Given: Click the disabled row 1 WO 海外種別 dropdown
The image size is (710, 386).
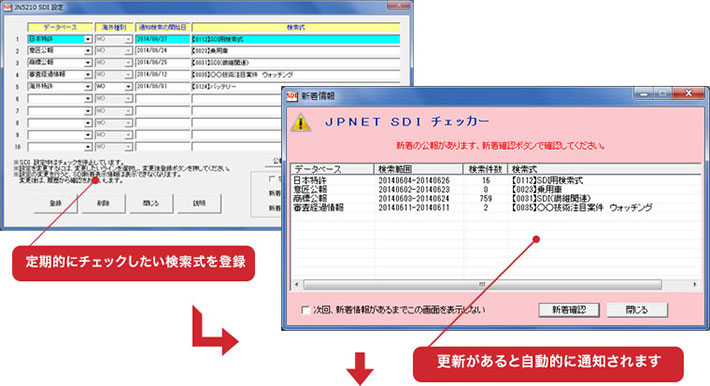Looking at the screenshot, I should coord(114,39).
